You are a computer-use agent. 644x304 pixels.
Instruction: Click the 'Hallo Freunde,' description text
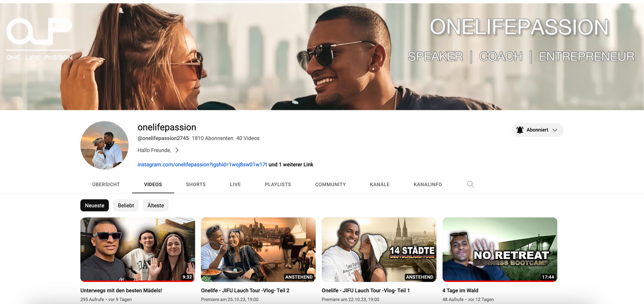[154, 150]
